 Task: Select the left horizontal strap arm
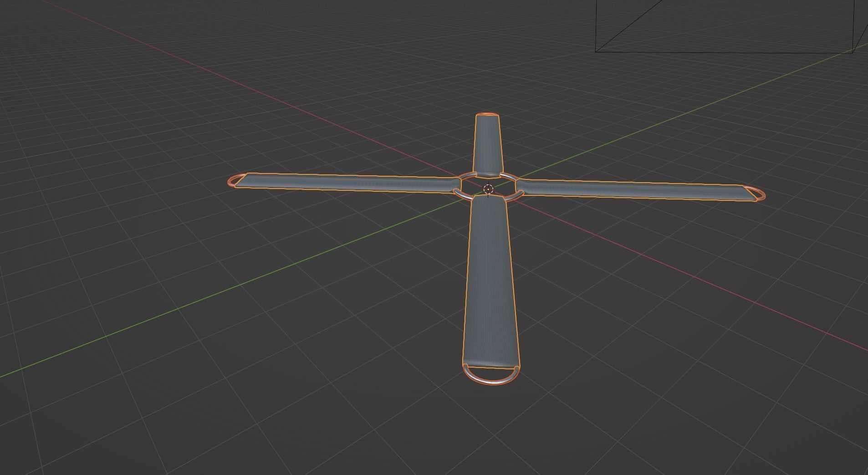(348, 183)
